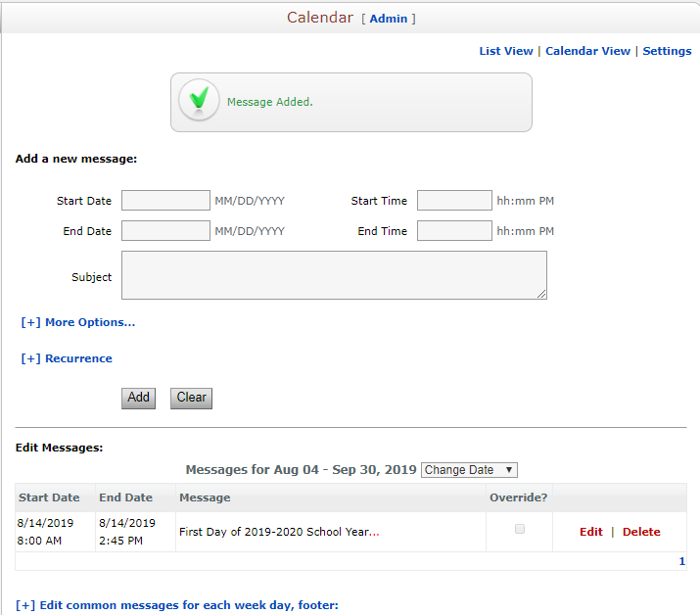700x615 pixels.
Task: Click the green checkmark success icon
Action: [199, 100]
